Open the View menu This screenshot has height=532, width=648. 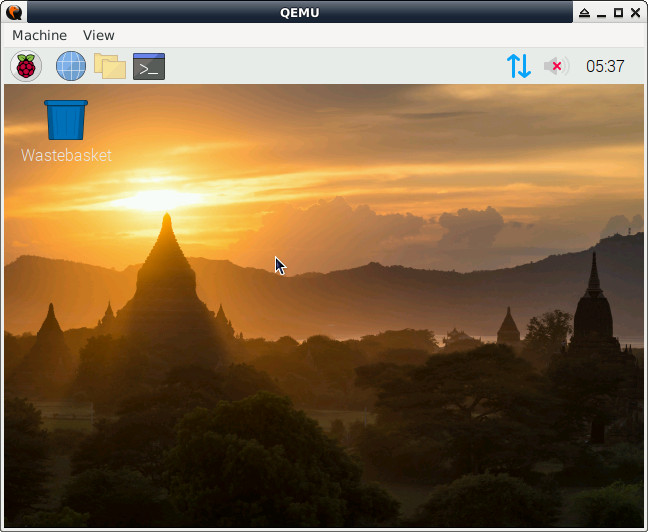click(98, 35)
